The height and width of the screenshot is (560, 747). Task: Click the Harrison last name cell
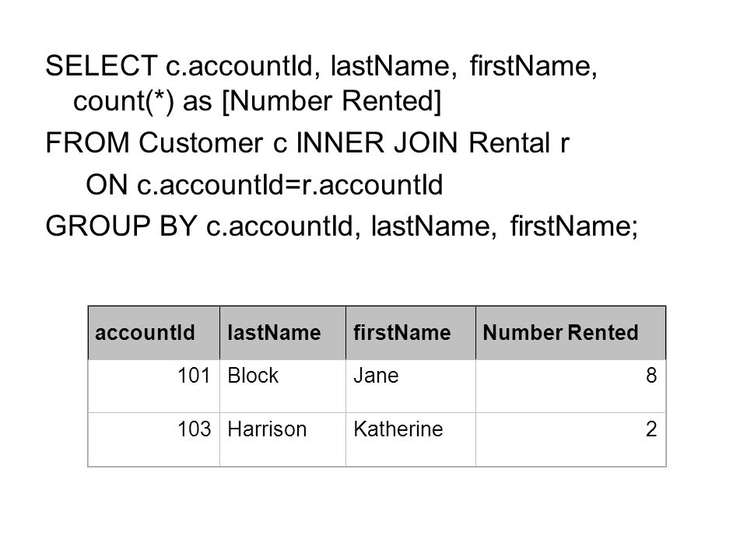[x=283, y=439]
